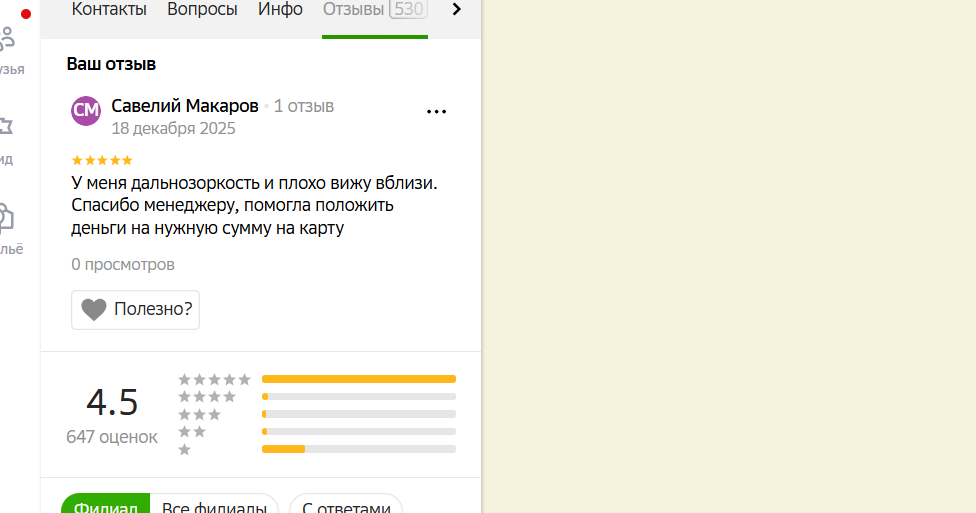Open Савелий Макаров profile name

185,106
